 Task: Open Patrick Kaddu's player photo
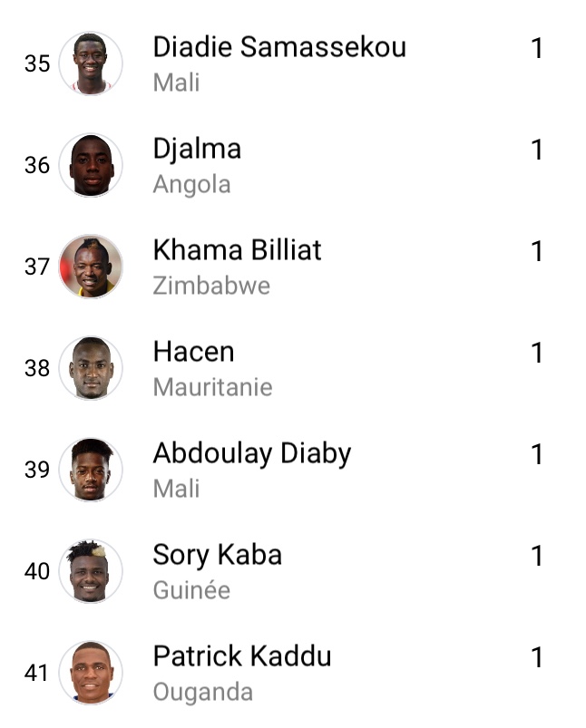(91, 673)
